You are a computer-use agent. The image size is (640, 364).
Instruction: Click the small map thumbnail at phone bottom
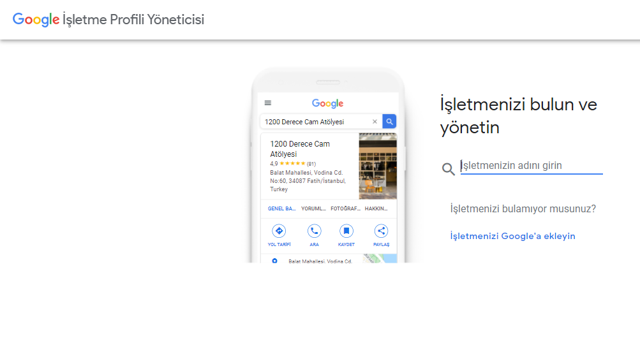pos(380,258)
